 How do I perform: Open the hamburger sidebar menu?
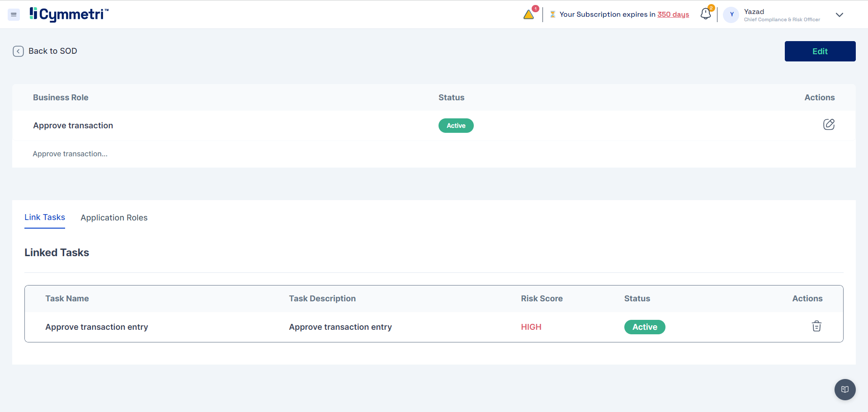click(x=14, y=15)
